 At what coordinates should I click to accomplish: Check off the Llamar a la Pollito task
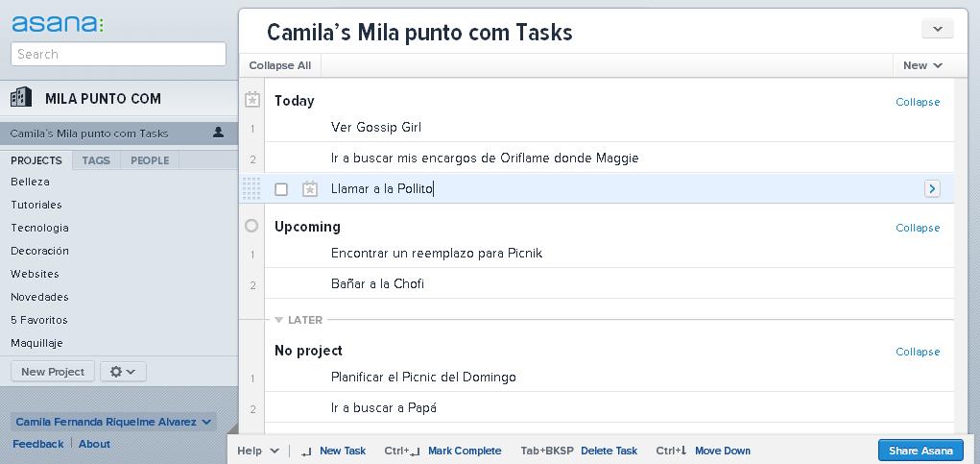[281, 189]
